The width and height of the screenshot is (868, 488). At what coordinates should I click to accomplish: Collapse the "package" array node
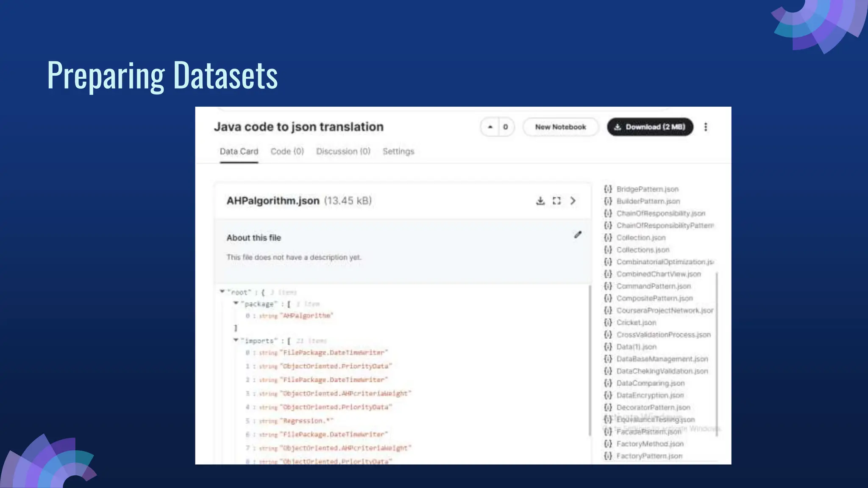pos(236,303)
